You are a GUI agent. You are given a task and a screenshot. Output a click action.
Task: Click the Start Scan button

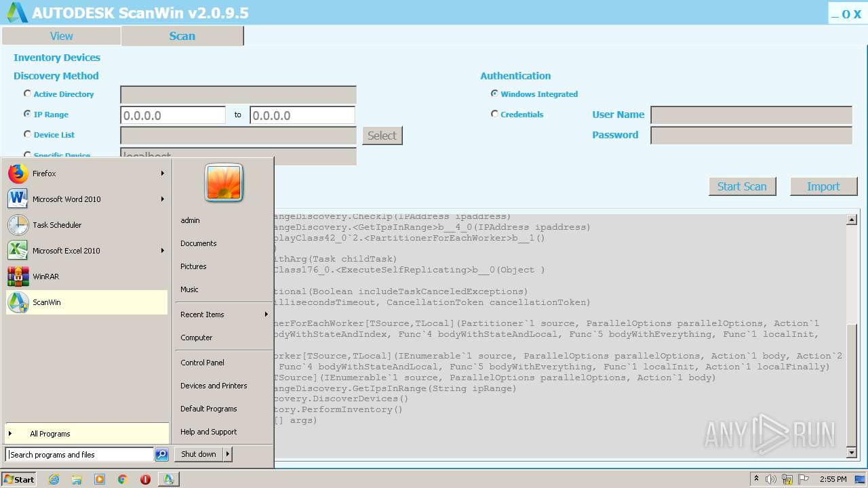click(742, 186)
